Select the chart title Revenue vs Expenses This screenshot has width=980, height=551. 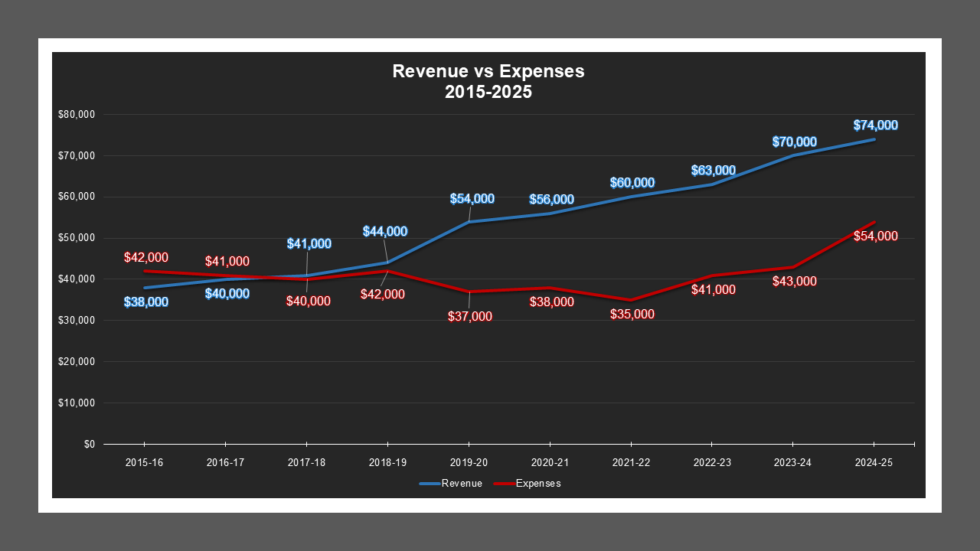point(488,71)
